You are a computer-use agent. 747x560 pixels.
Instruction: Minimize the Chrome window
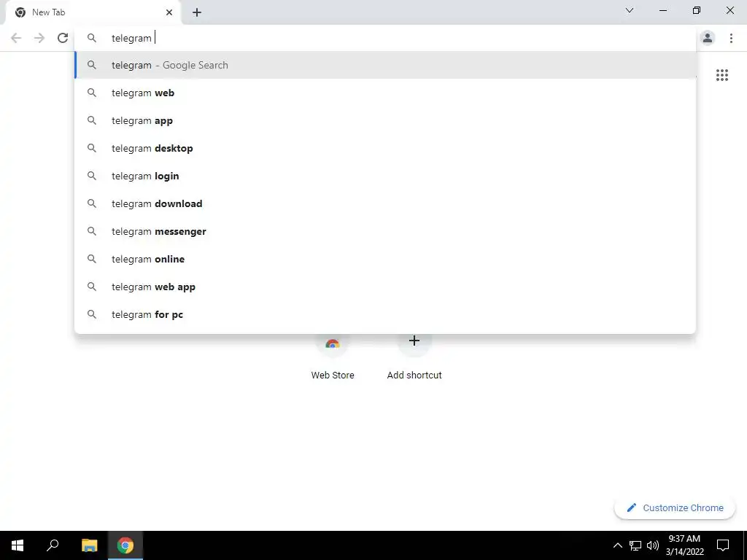point(662,10)
